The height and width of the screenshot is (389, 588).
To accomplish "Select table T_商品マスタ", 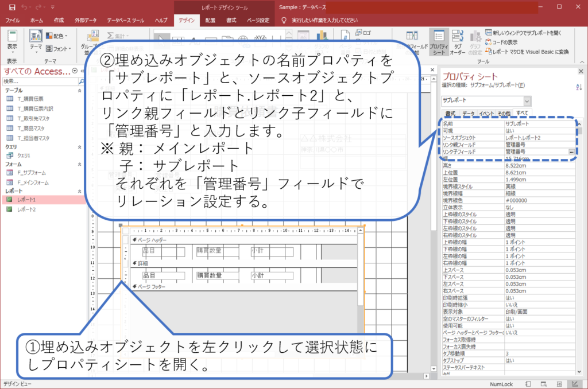I will click(x=31, y=128).
